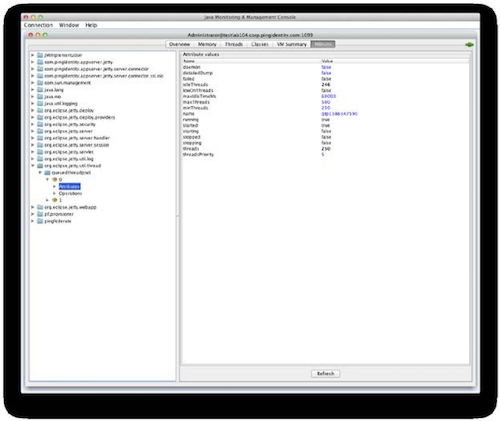Click the running attribute name

[x=191, y=120]
